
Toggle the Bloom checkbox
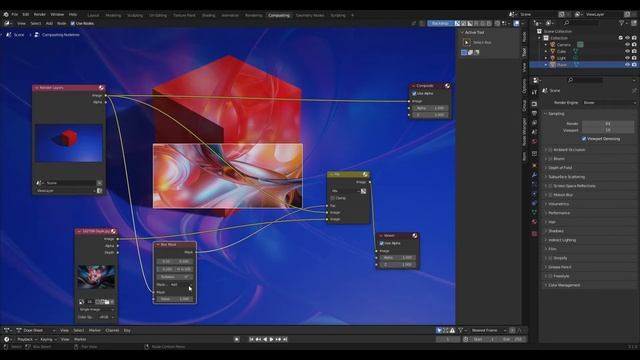(550, 159)
